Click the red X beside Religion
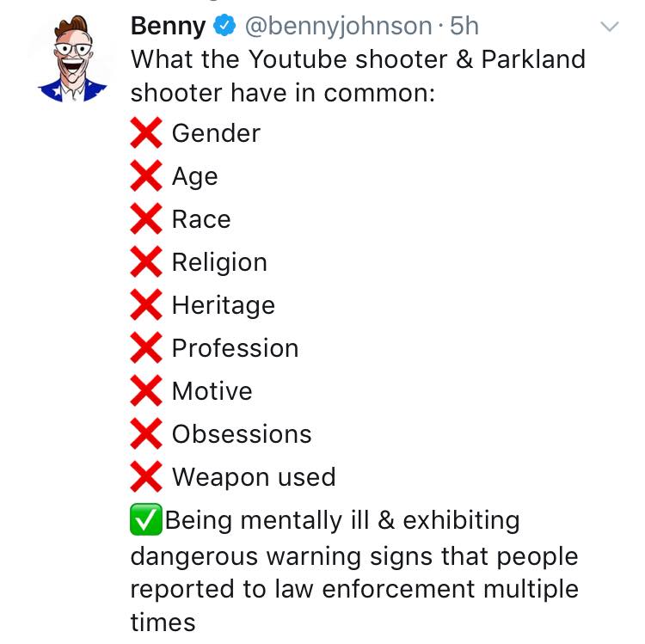The height and width of the screenshot is (644, 645). click(146, 261)
